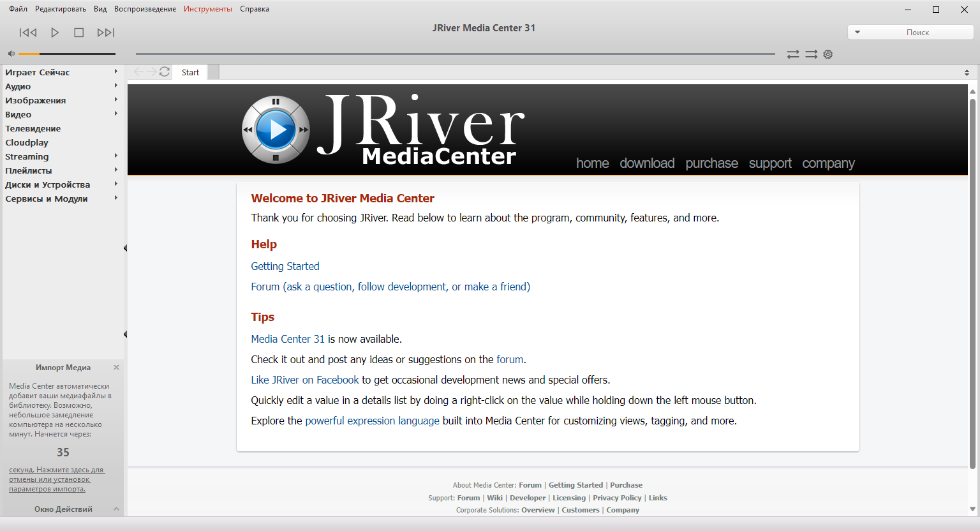Go forward with the browser forward arrow

click(x=151, y=71)
